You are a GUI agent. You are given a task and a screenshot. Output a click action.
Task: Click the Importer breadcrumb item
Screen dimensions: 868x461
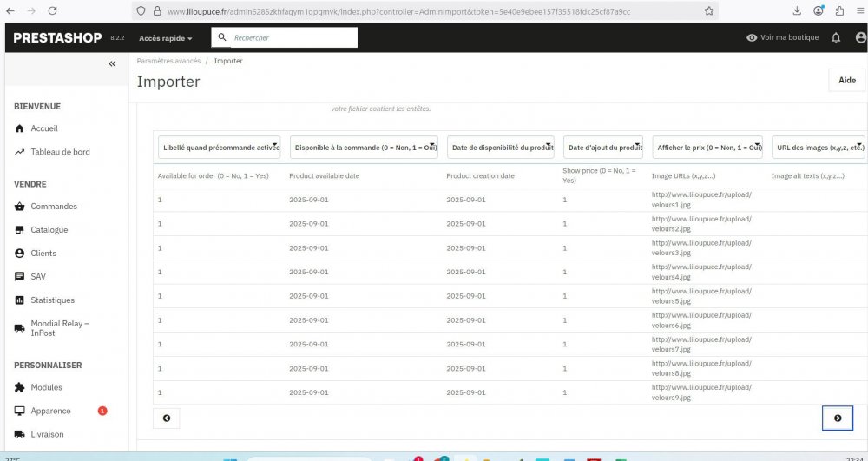(228, 61)
